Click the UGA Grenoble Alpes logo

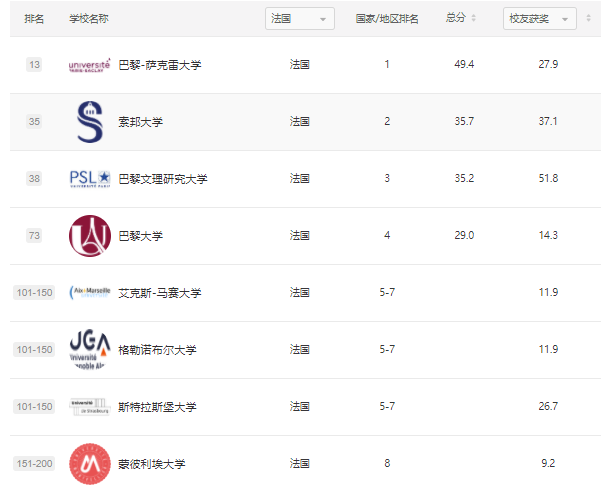pyautogui.click(x=90, y=349)
